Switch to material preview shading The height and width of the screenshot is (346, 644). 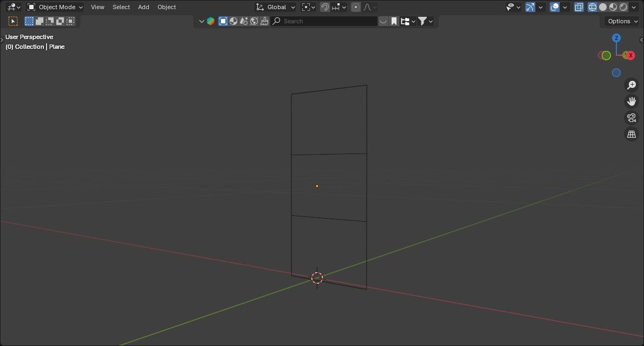(x=613, y=7)
